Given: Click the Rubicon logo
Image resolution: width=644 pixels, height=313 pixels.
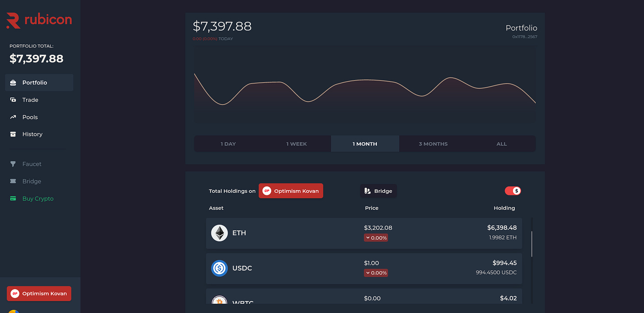Looking at the screenshot, I should click(x=39, y=20).
